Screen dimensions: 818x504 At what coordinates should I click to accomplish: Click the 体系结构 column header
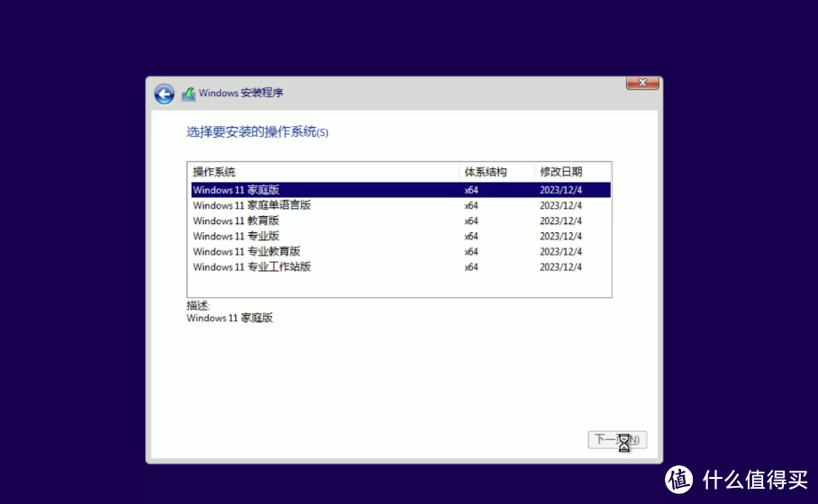(496, 172)
